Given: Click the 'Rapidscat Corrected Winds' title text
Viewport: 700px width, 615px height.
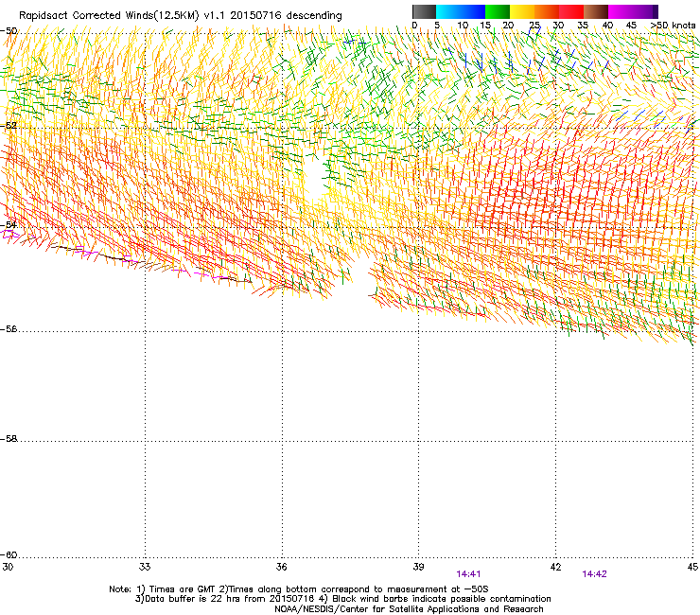Looking at the screenshot, I should (89, 15).
